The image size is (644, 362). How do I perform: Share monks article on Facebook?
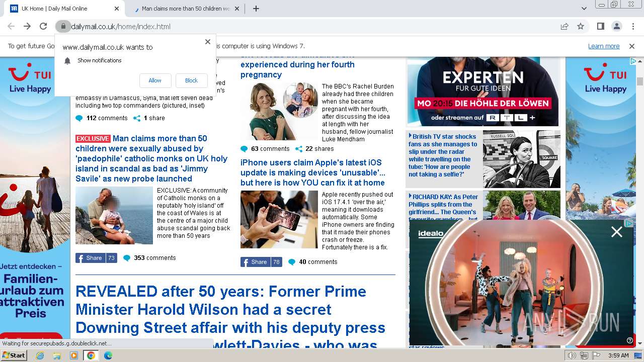click(96, 258)
